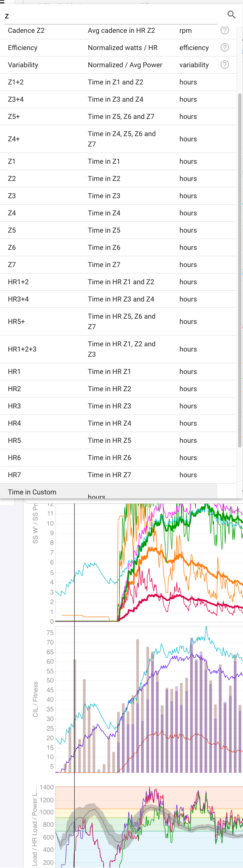Pick the Z4+ option from list
This screenshot has height=868, width=243.
118,139
